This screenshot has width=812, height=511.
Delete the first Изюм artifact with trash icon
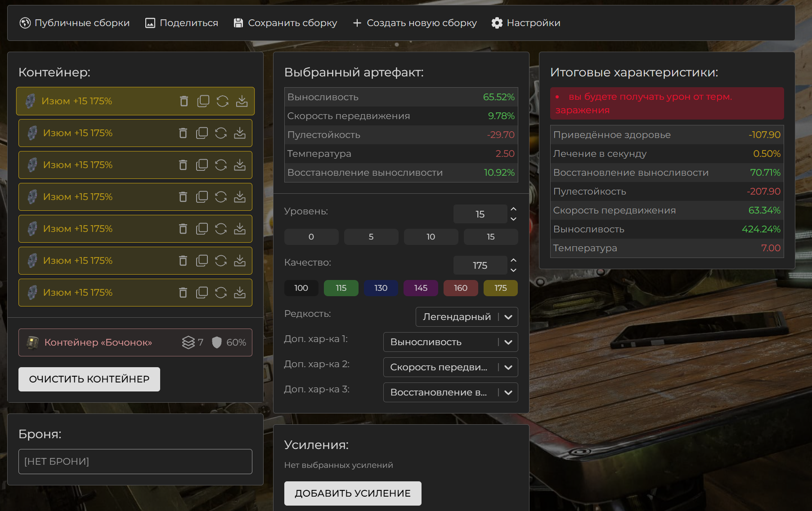(x=184, y=101)
